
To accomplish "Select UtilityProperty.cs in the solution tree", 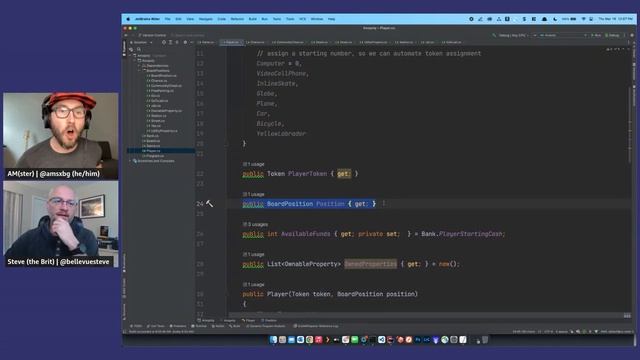I will pos(162,131).
